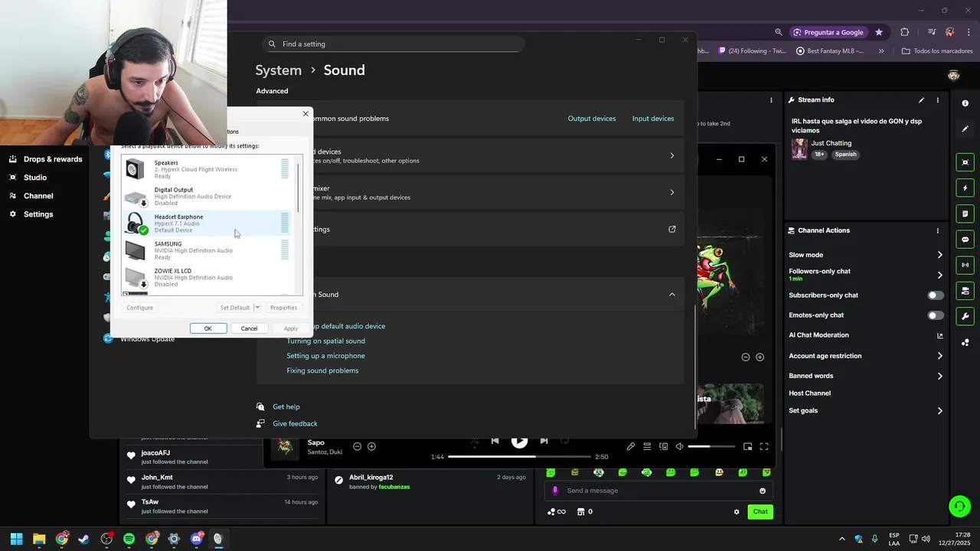Expand Slow mode options
This screenshot has height=551, width=980.
(940, 255)
